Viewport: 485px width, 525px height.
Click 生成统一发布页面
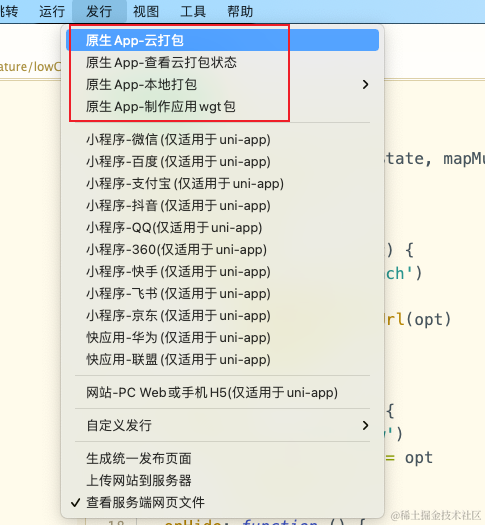click(x=223, y=458)
